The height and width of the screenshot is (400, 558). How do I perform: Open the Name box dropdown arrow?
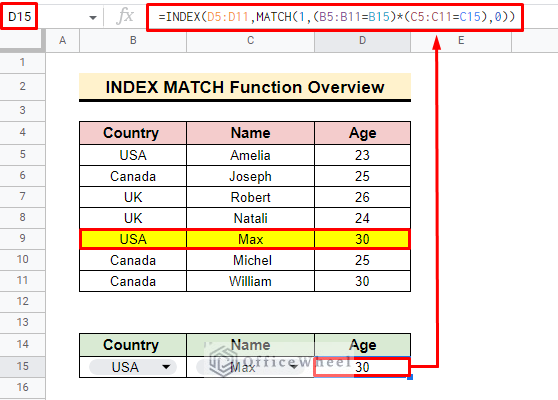click(93, 17)
